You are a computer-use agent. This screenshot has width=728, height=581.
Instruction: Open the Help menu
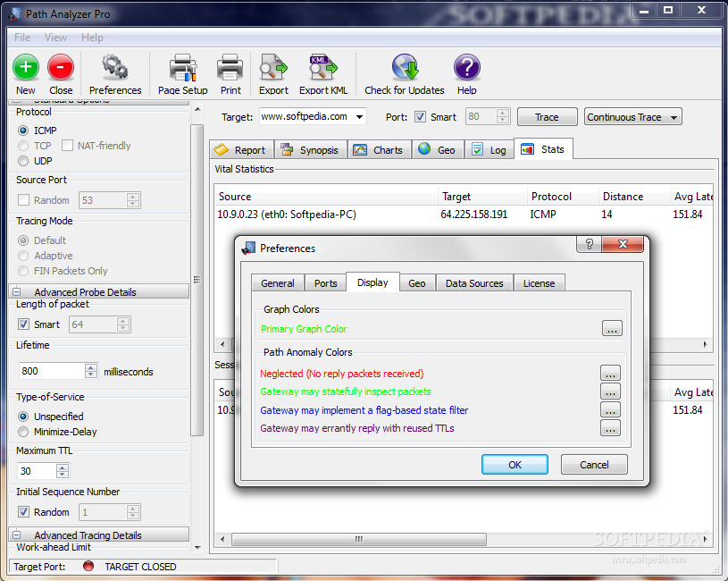92,38
